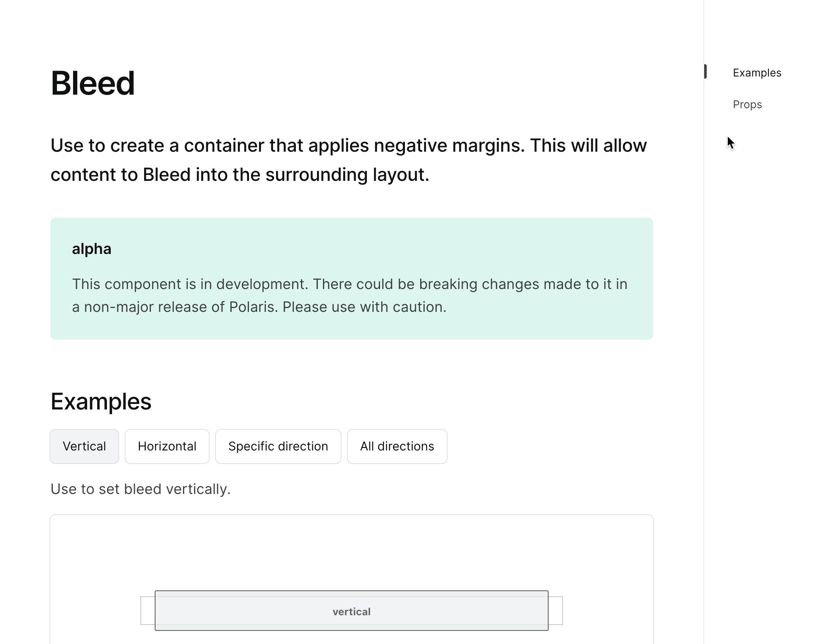Click the "Please use with caution" sentence
Viewport: 820px width, 644px height.
364,307
